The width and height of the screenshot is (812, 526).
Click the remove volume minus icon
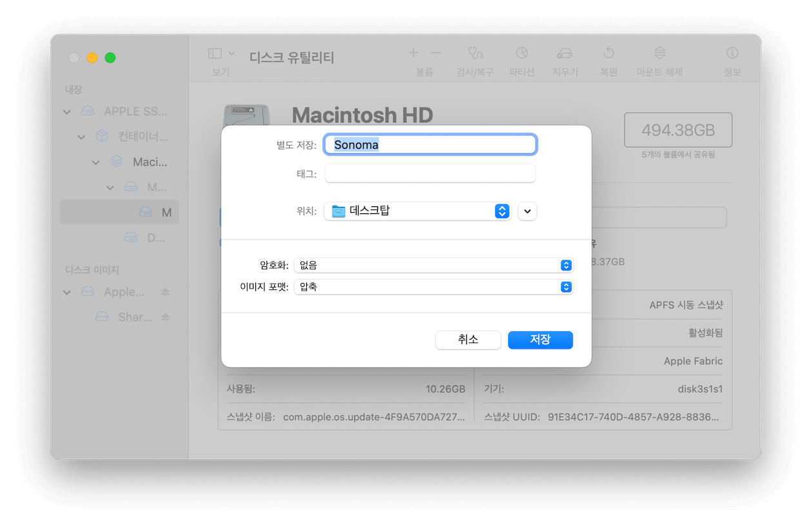436,53
